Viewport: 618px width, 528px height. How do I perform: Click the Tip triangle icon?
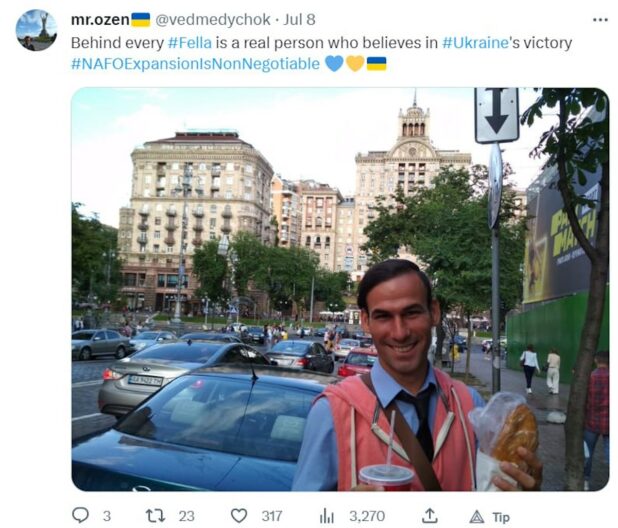[477, 516]
